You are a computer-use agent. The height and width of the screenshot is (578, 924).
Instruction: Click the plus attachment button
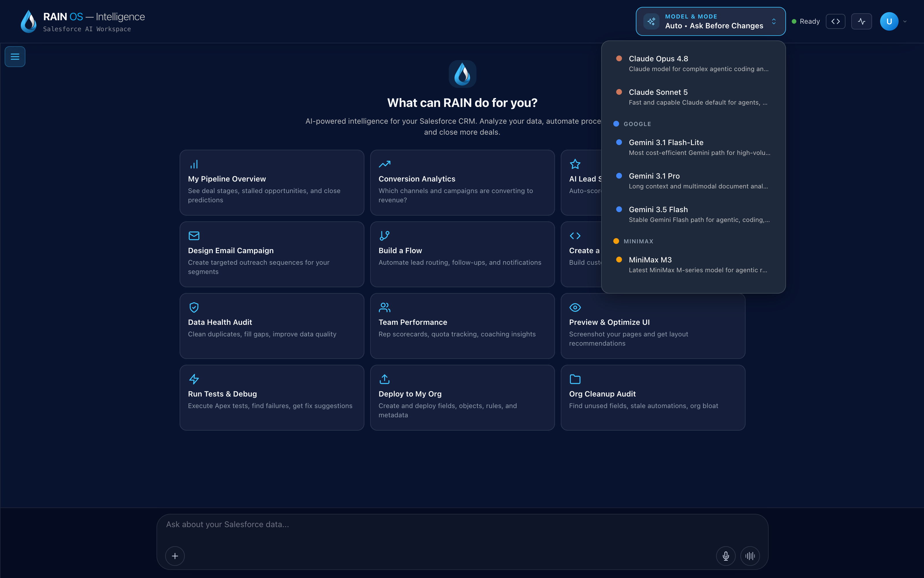coord(175,556)
